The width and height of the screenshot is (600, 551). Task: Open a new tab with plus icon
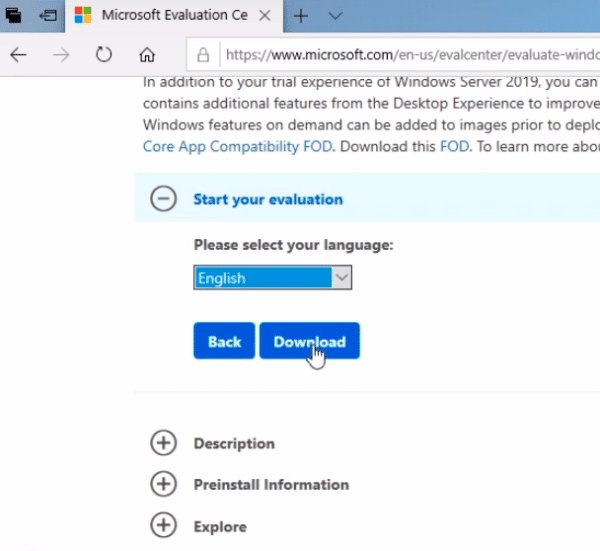(301, 16)
